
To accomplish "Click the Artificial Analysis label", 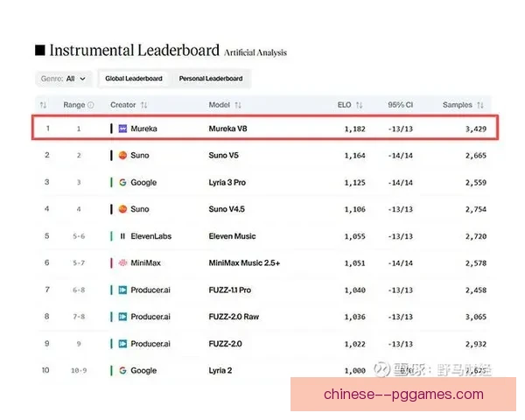I will coord(255,52).
